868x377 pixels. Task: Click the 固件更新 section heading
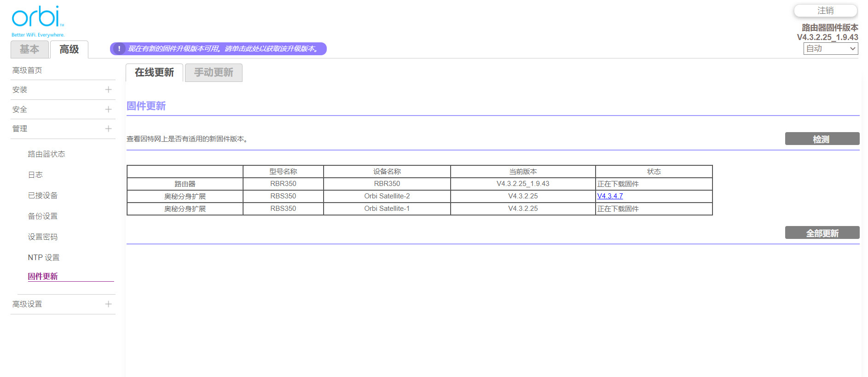146,106
